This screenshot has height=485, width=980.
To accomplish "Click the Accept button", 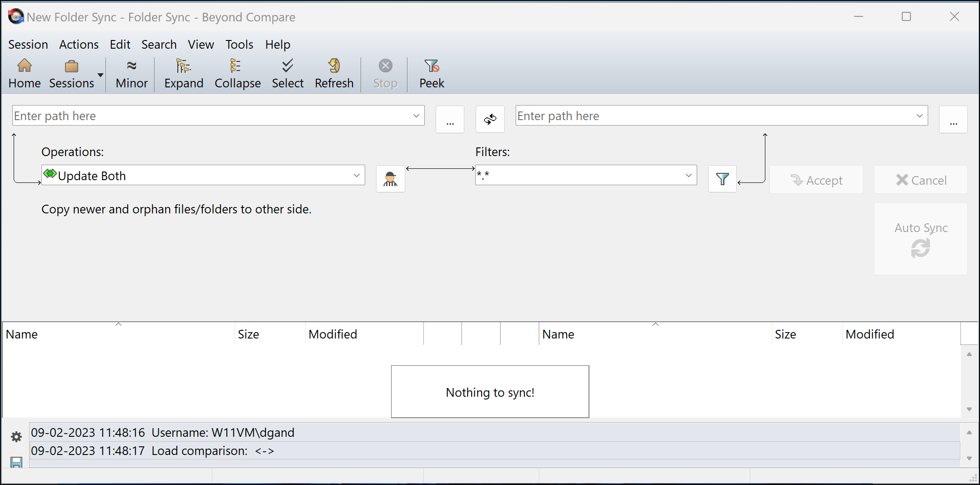I will (816, 180).
